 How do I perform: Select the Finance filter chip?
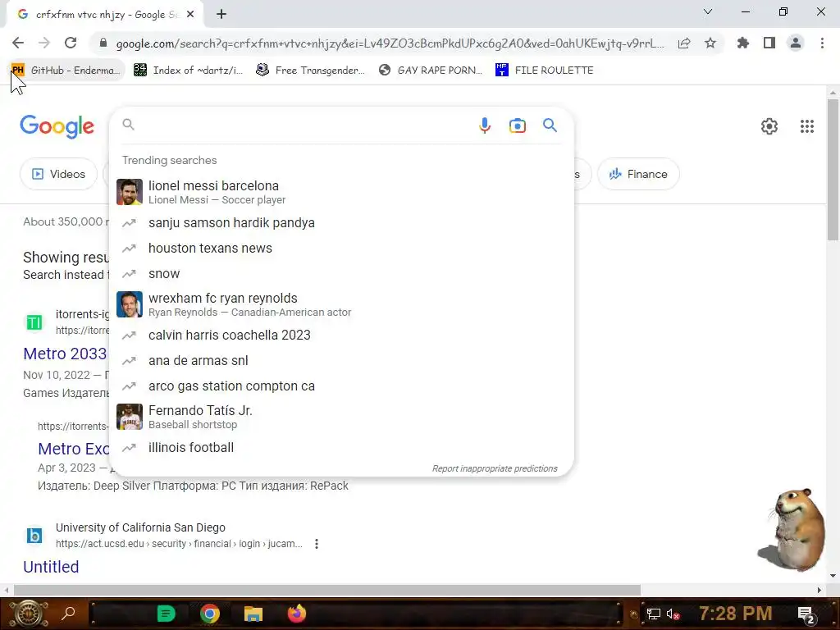(638, 174)
